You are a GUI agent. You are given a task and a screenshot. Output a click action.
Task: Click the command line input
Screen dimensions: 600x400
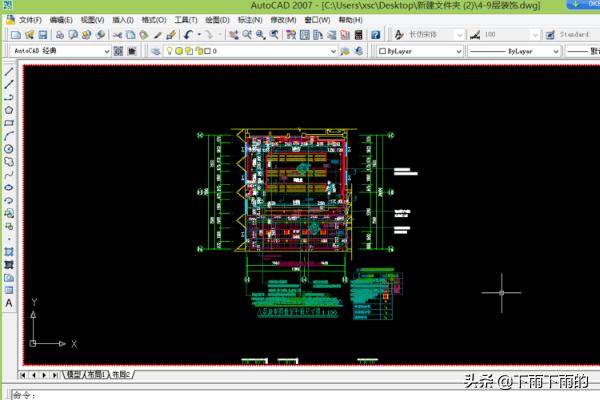tap(306, 395)
